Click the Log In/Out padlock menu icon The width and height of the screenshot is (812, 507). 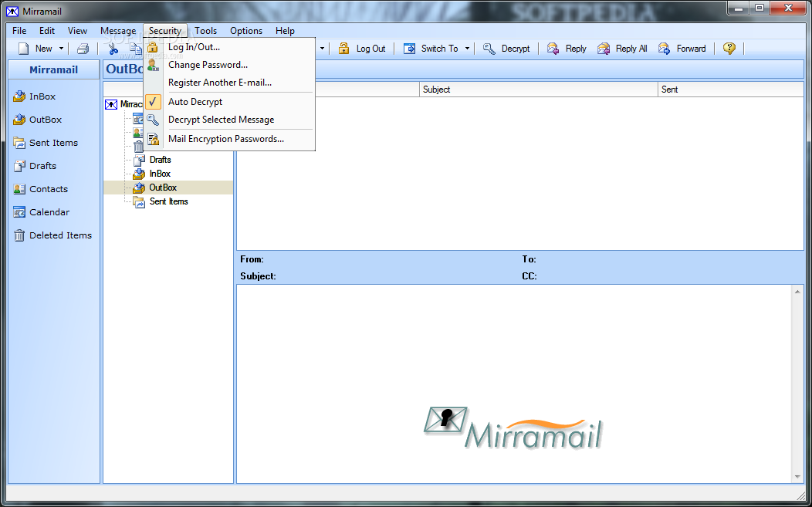pyautogui.click(x=152, y=47)
